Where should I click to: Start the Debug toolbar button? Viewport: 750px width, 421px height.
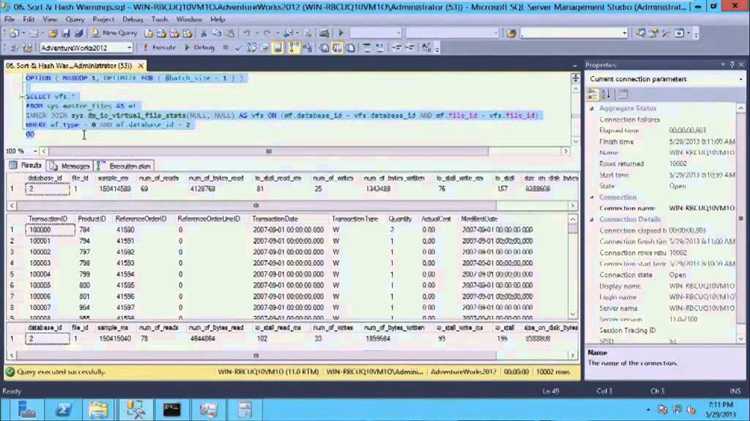point(200,47)
